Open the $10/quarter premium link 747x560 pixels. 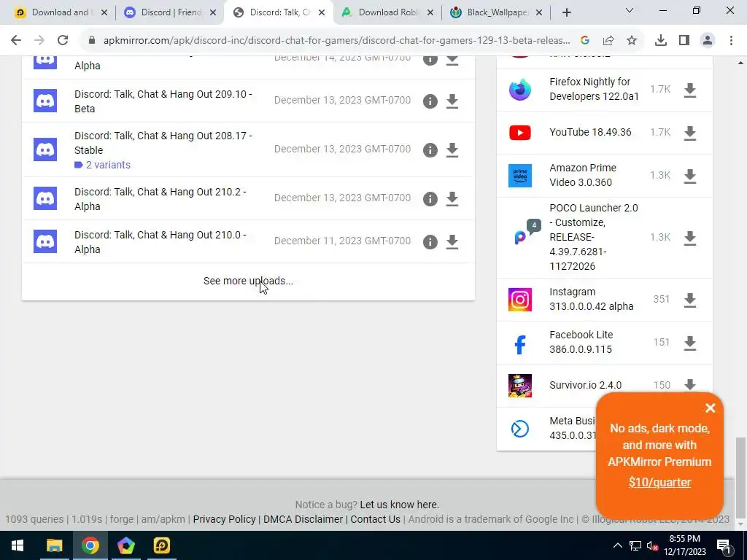(659, 483)
